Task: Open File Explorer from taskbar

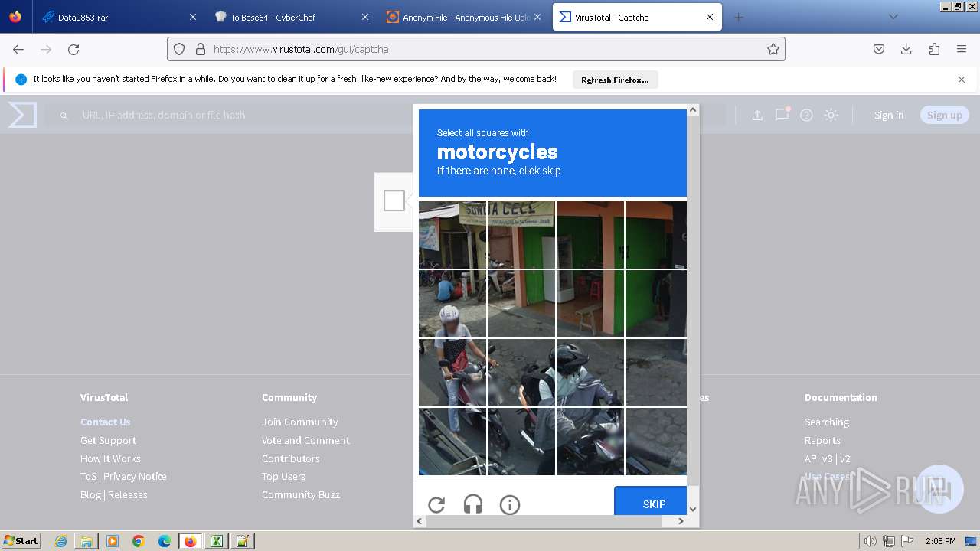Action: [87, 541]
